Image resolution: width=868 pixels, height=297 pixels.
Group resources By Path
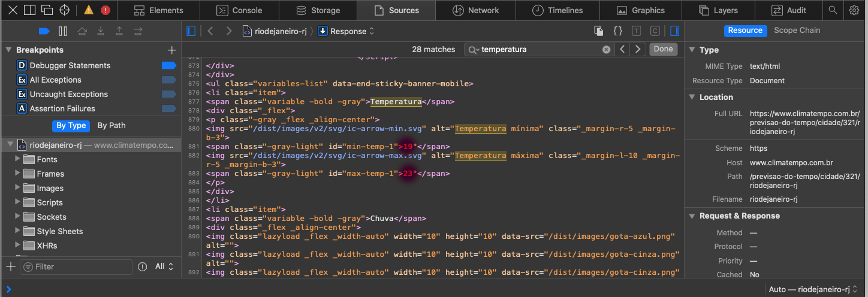point(111,125)
